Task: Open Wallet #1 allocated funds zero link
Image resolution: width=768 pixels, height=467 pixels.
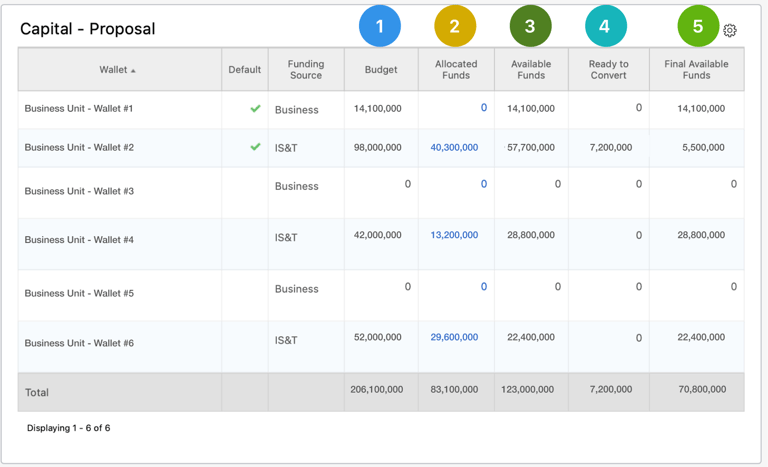Action: click(484, 107)
